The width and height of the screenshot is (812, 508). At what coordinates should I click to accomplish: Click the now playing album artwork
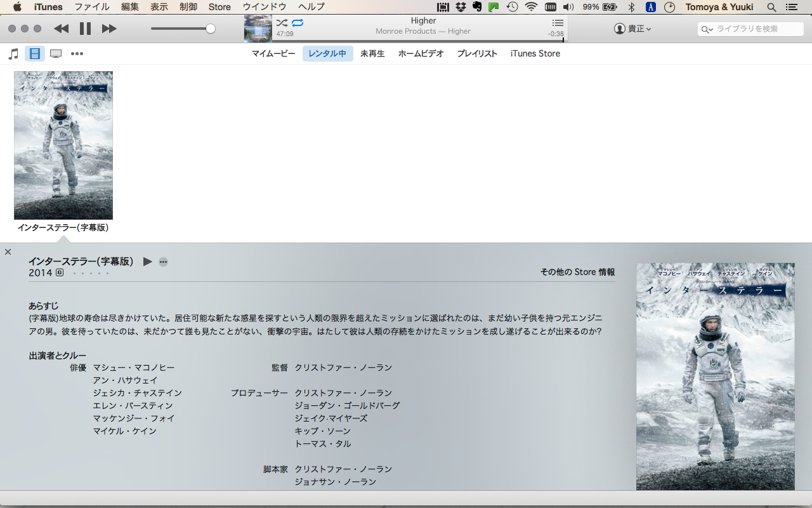point(258,29)
